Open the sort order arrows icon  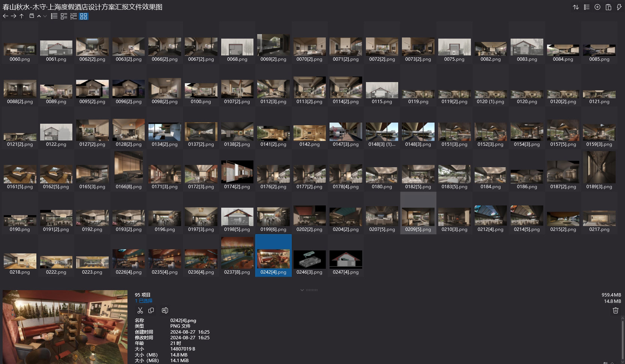[x=576, y=7]
